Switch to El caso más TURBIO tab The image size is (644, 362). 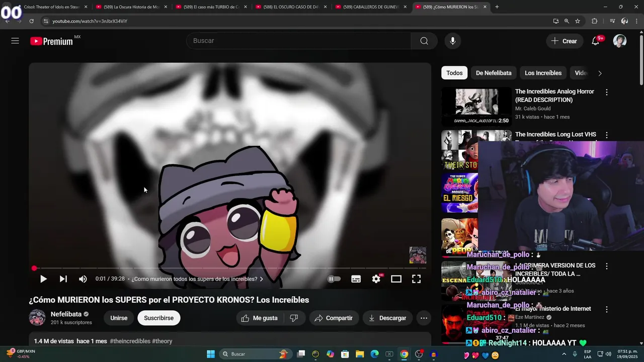[x=212, y=7]
